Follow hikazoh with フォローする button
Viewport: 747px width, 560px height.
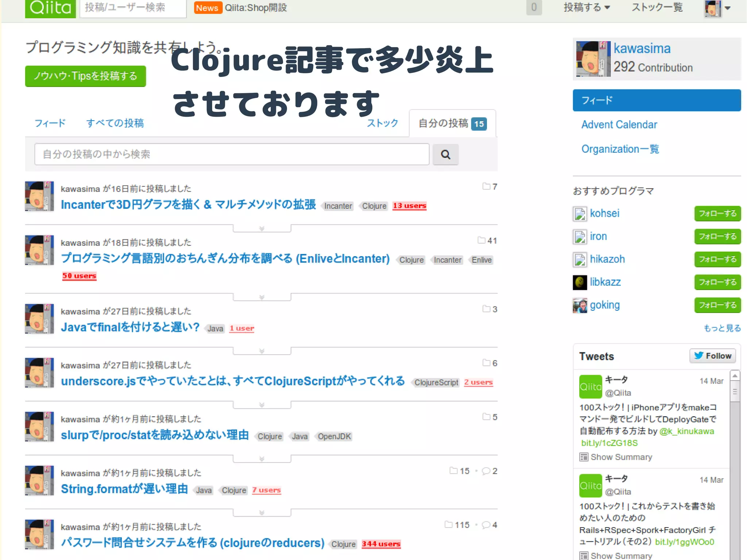click(717, 259)
